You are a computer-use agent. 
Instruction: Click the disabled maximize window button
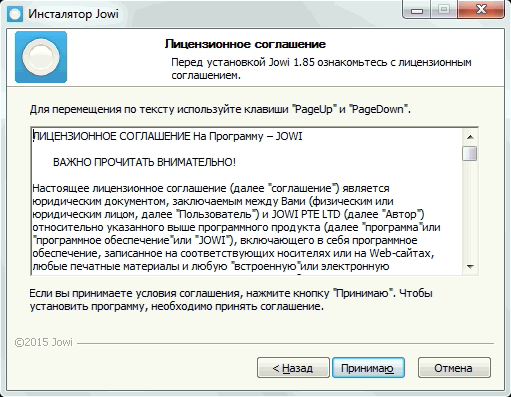444,10
